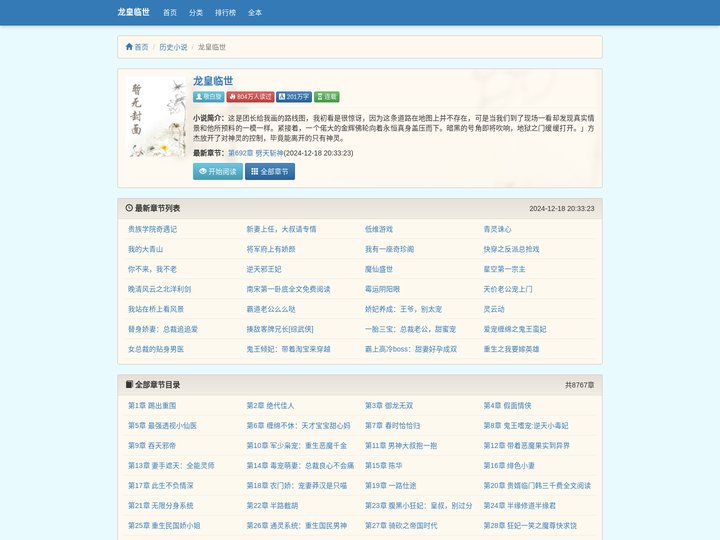Open chapter 第2章 绝代佳人
The image size is (720, 540).
click(x=270, y=405)
